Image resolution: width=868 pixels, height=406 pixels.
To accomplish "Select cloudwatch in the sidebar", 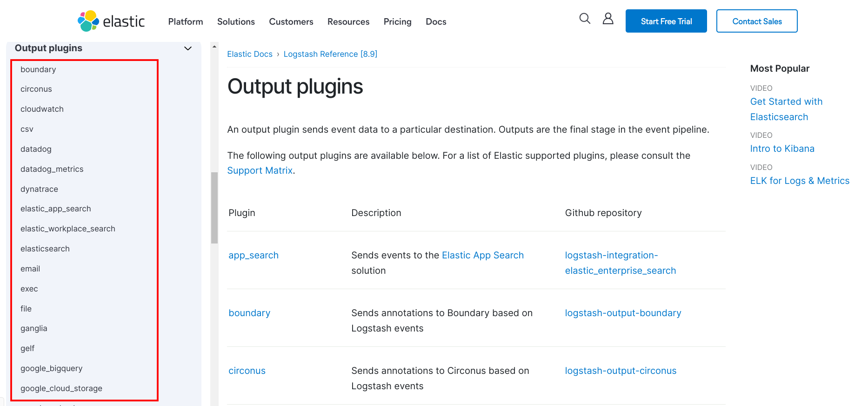I will 42,109.
